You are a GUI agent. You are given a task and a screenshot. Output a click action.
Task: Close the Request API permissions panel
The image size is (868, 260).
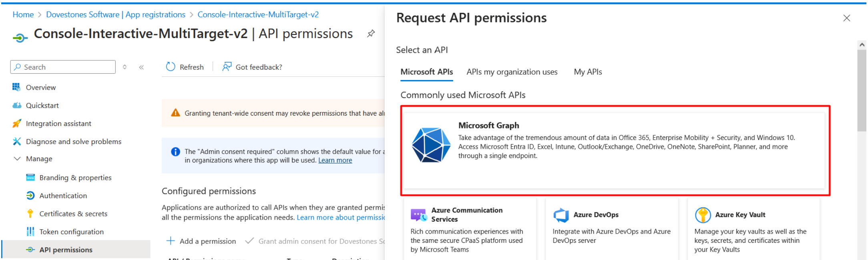[x=846, y=18]
